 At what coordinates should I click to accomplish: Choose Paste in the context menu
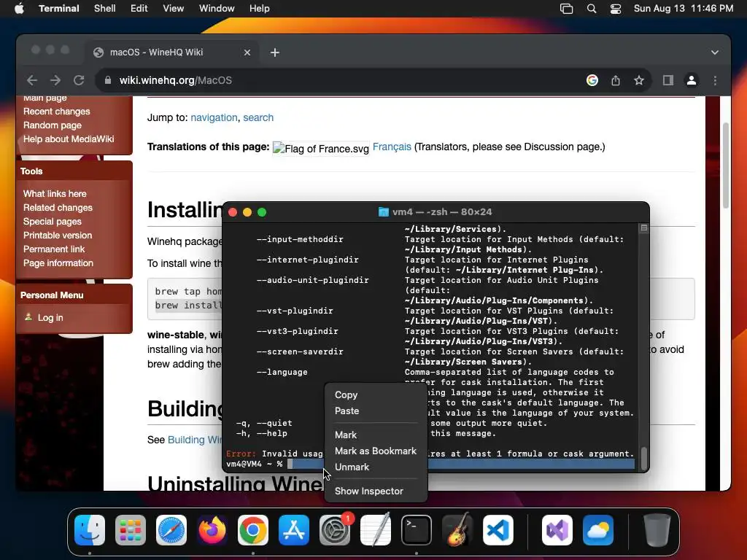coord(376,411)
